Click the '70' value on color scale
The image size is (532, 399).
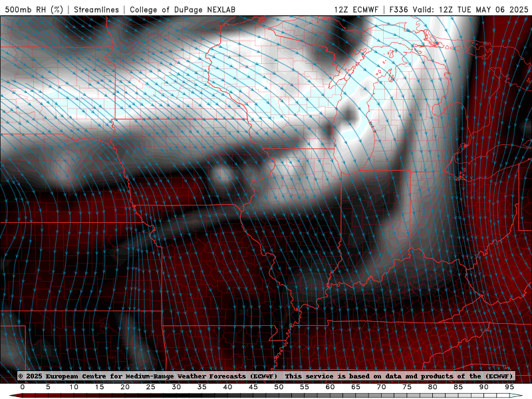(381, 387)
